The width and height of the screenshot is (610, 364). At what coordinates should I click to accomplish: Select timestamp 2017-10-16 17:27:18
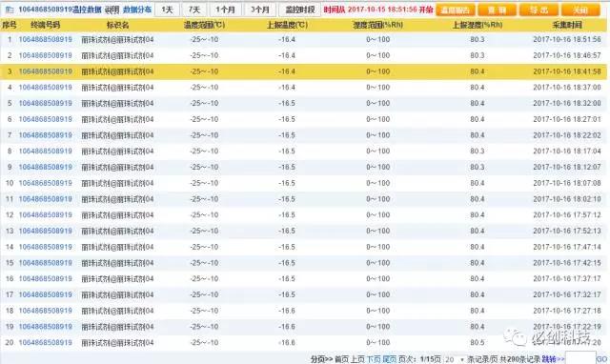tap(567, 311)
